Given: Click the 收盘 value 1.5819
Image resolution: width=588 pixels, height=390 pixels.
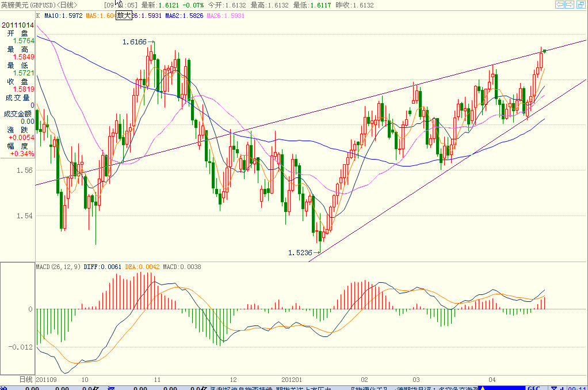Looking at the screenshot, I should [24, 89].
